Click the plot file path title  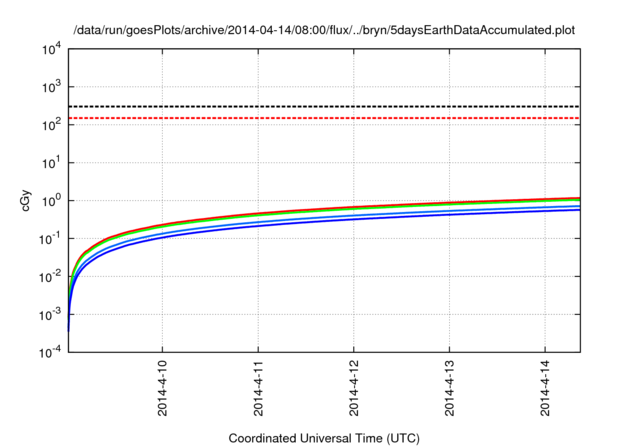point(324,29)
